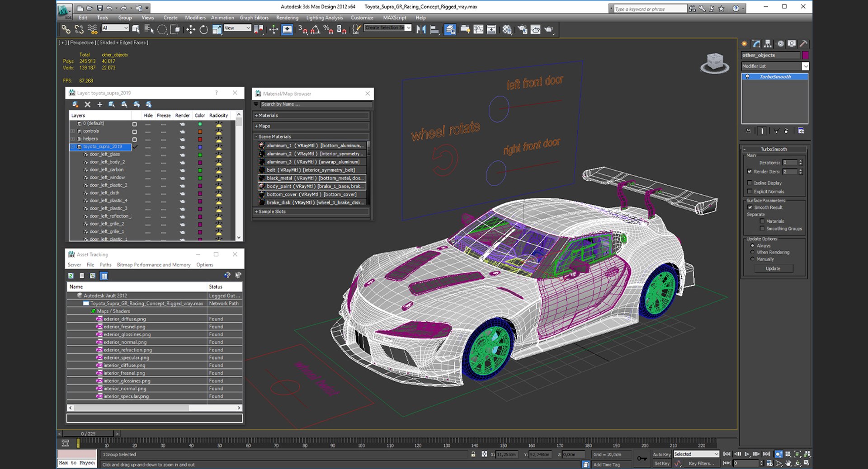Toggle the Angle Snap icon
The image size is (868, 469).
coord(316,29)
